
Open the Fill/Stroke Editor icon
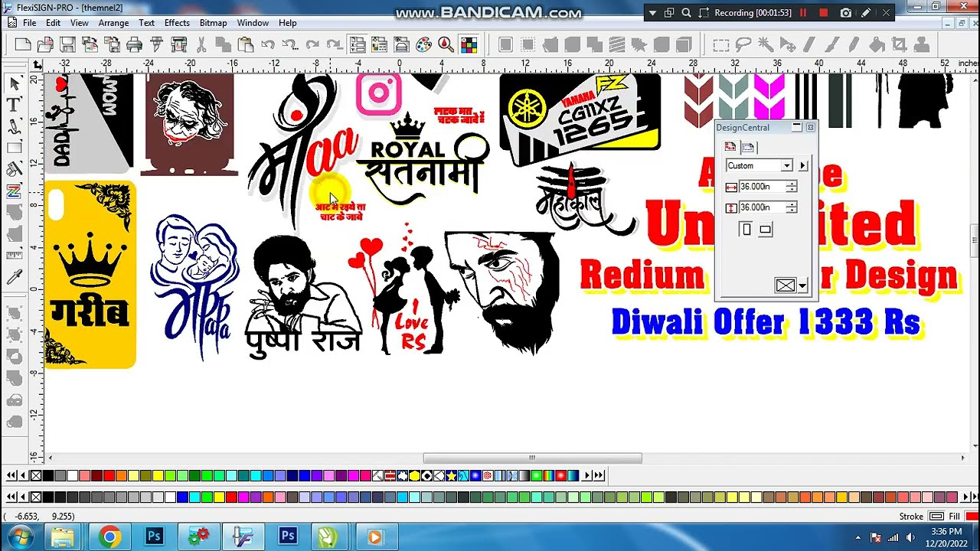[x=379, y=44]
